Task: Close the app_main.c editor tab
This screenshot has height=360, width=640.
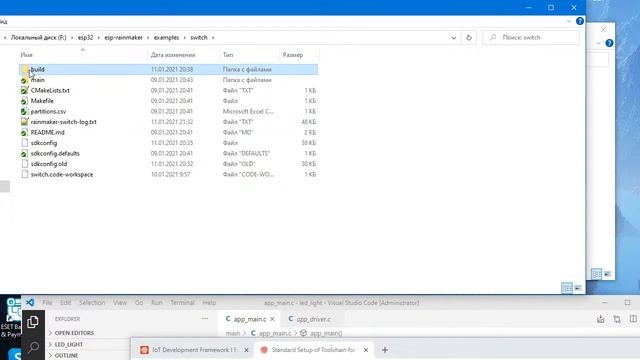Action: point(272,319)
